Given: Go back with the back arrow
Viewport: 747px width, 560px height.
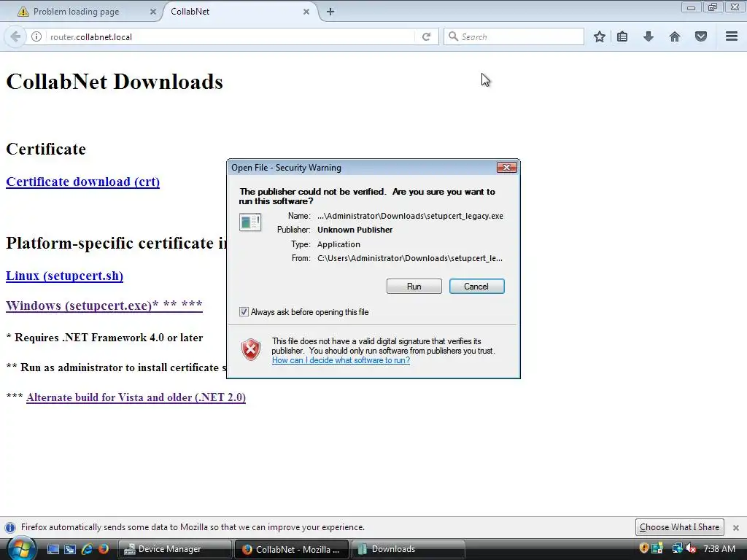Looking at the screenshot, I should (15, 36).
